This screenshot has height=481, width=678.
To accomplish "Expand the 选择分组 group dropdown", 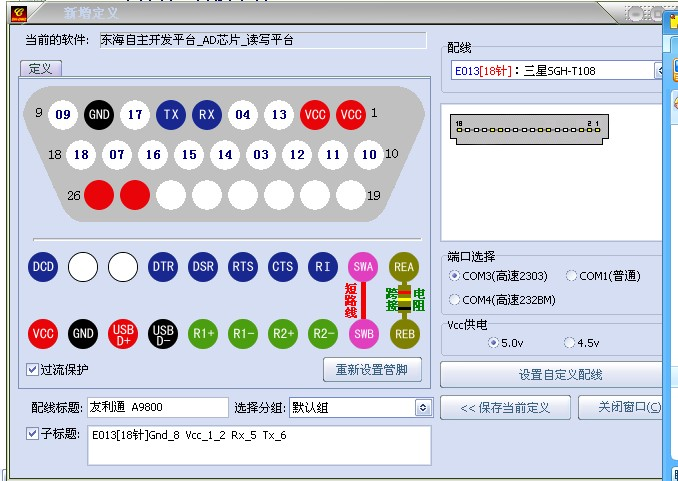I will click(422, 408).
